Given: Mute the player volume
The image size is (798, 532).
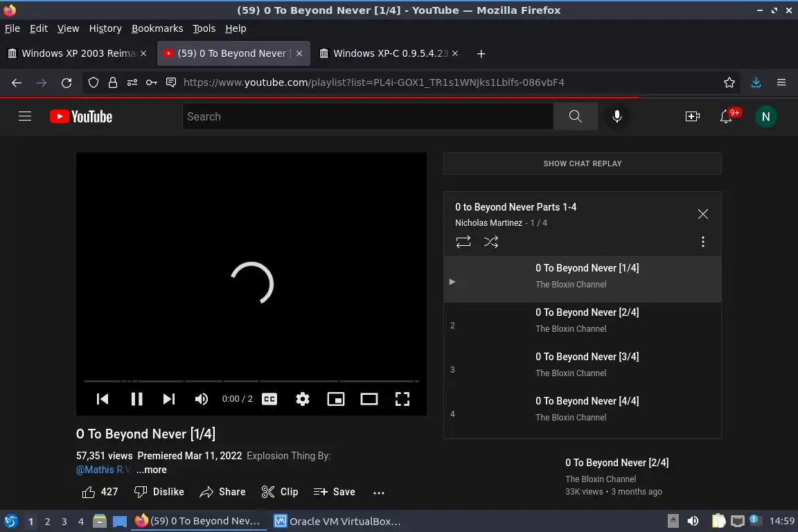Looking at the screenshot, I should click(x=202, y=399).
